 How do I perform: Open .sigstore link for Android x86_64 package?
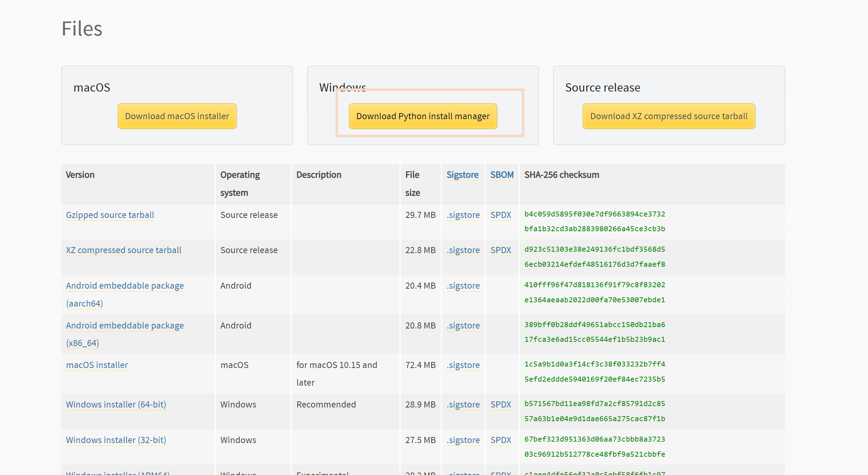pos(463,325)
